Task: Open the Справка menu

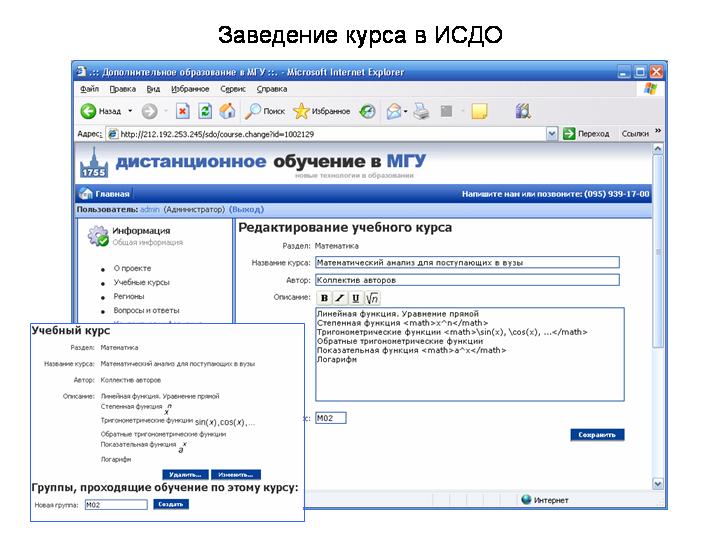Action: tap(272, 89)
